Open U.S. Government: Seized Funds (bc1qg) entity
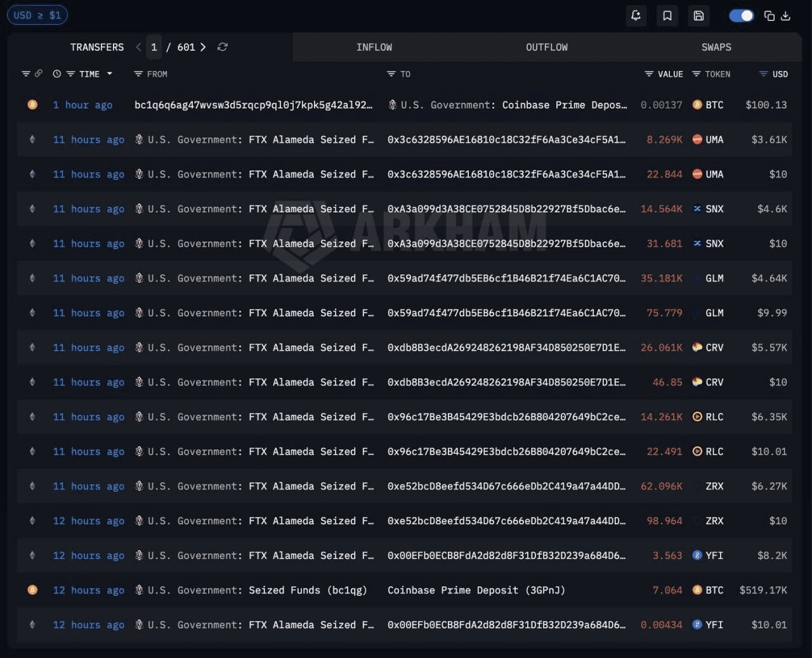 [251, 590]
